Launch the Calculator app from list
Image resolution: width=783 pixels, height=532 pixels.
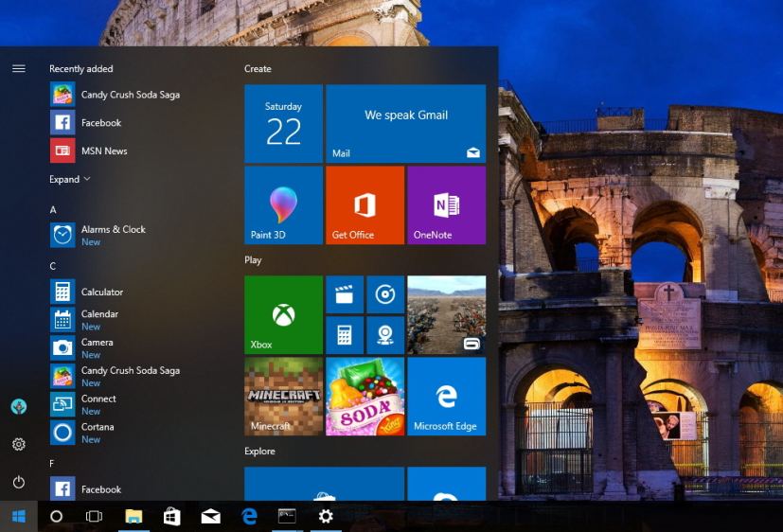pos(87,292)
